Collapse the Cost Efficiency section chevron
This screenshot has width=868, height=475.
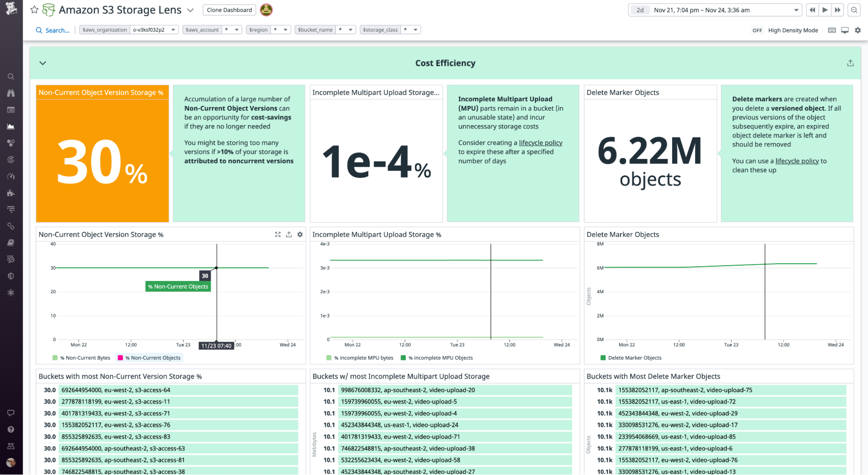43,63
